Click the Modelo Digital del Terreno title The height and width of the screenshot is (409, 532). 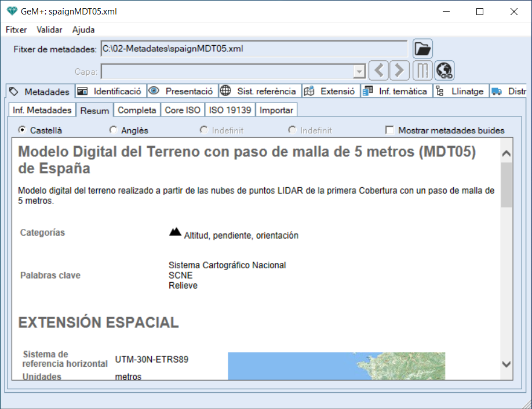[x=247, y=160]
